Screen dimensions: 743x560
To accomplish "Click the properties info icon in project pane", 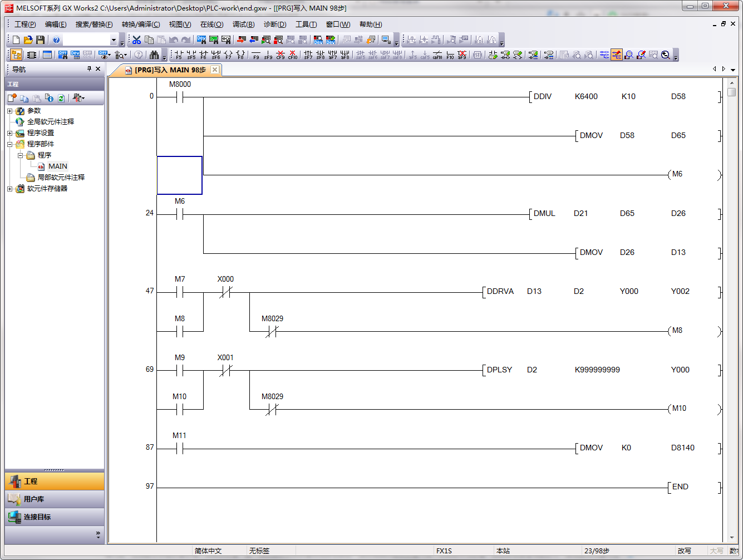I will (49, 98).
